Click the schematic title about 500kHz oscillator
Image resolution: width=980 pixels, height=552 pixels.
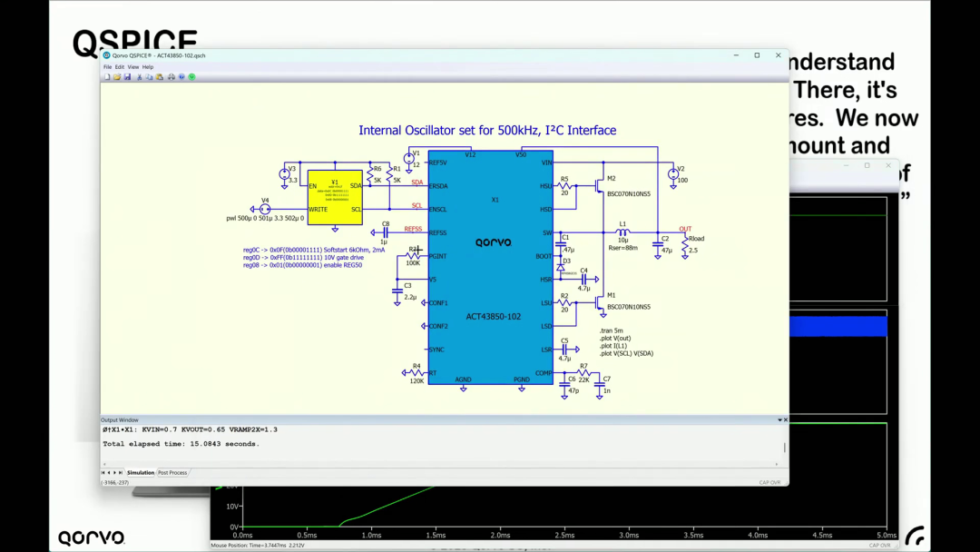[x=487, y=130]
